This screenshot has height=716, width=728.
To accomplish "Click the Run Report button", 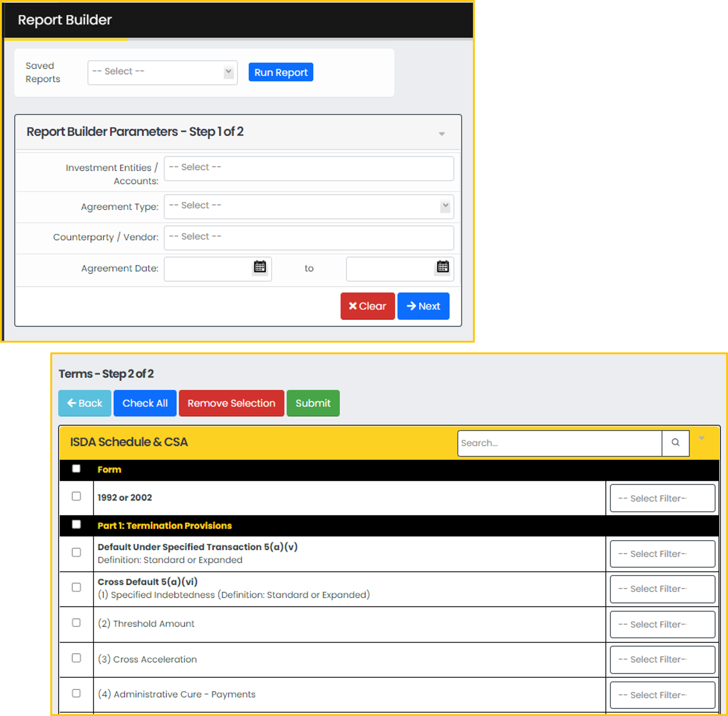I will point(281,72).
